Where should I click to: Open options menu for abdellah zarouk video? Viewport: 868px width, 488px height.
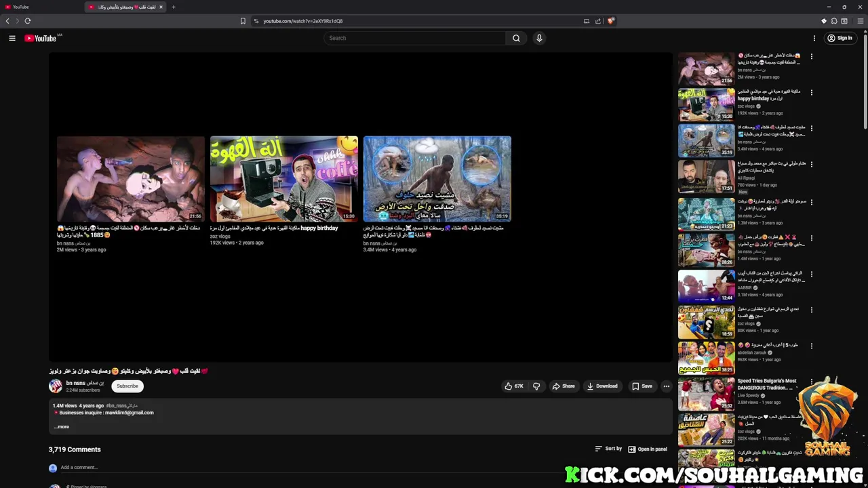point(811,346)
